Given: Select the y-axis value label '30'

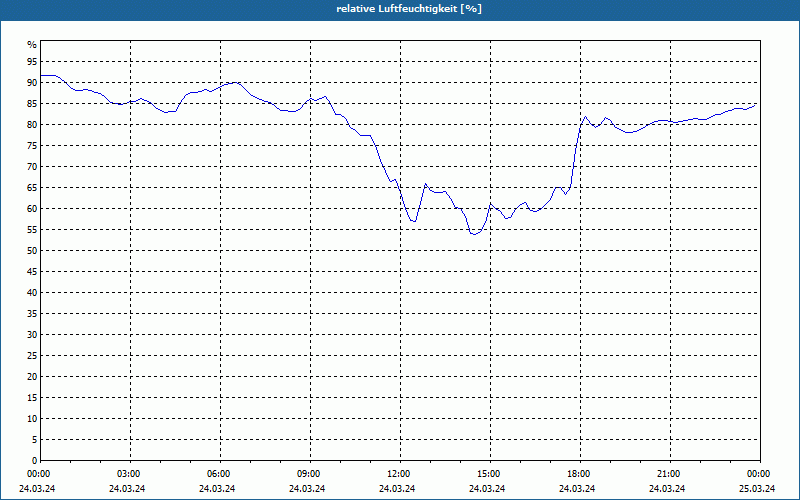Looking at the screenshot, I should tap(32, 334).
